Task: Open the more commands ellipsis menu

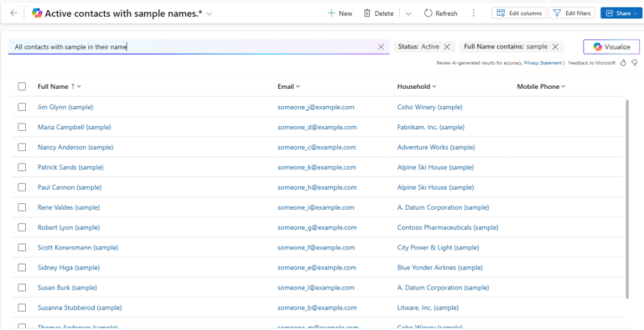Action: (474, 13)
